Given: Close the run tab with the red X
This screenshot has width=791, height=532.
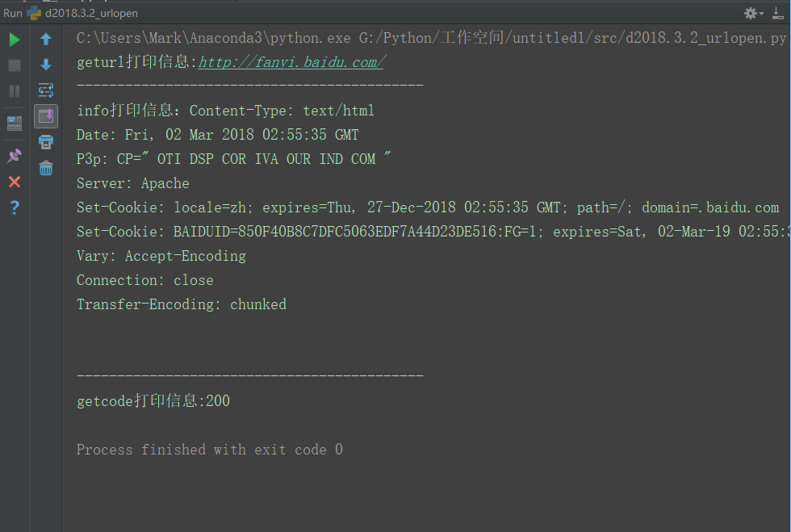Looking at the screenshot, I should (x=15, y=182).
